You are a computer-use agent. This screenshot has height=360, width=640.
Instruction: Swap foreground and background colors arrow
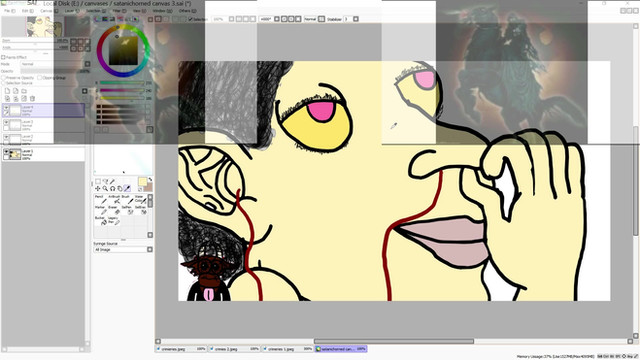pyautogui.click(x=150, y=180)
